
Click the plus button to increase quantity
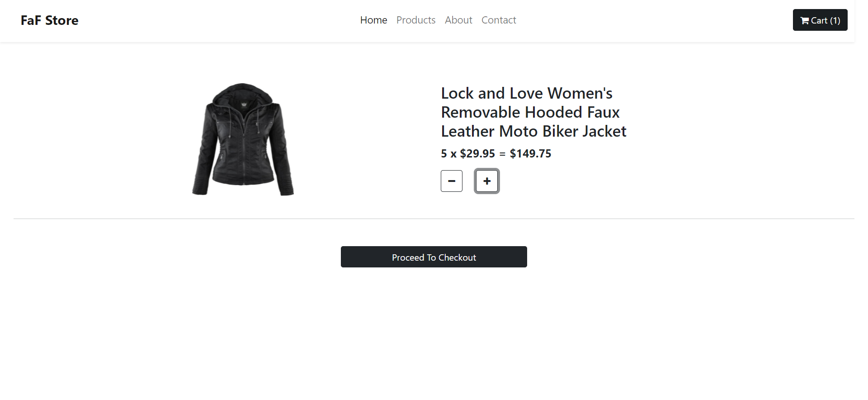click(x=486, y=181)
